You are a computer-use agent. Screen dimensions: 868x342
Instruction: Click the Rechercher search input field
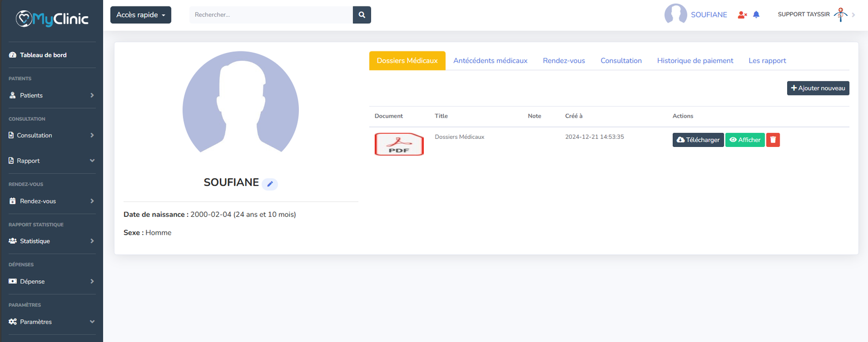271,15
